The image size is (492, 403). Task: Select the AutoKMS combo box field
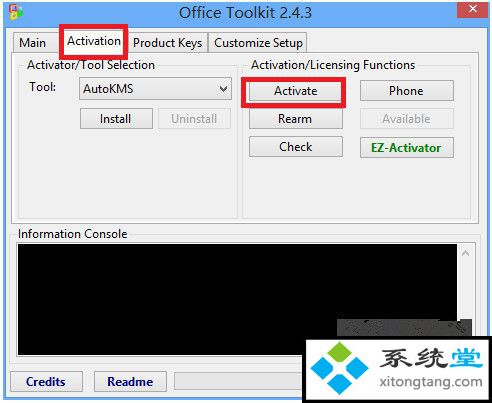pyautogui.click(x=155, y=89)
